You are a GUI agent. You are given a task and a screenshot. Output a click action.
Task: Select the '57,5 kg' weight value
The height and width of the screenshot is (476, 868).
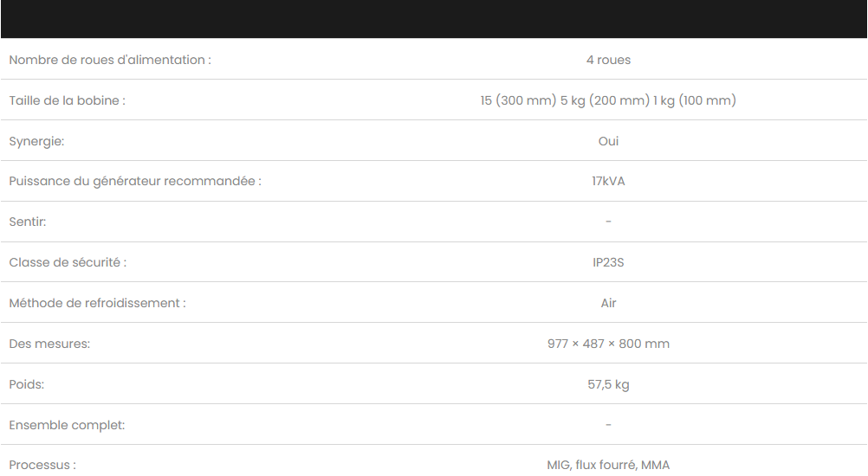click(608, 384)
